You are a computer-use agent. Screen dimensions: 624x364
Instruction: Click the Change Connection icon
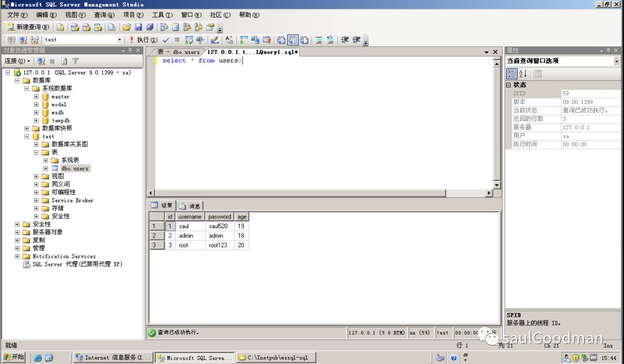[x=35, y=40]
